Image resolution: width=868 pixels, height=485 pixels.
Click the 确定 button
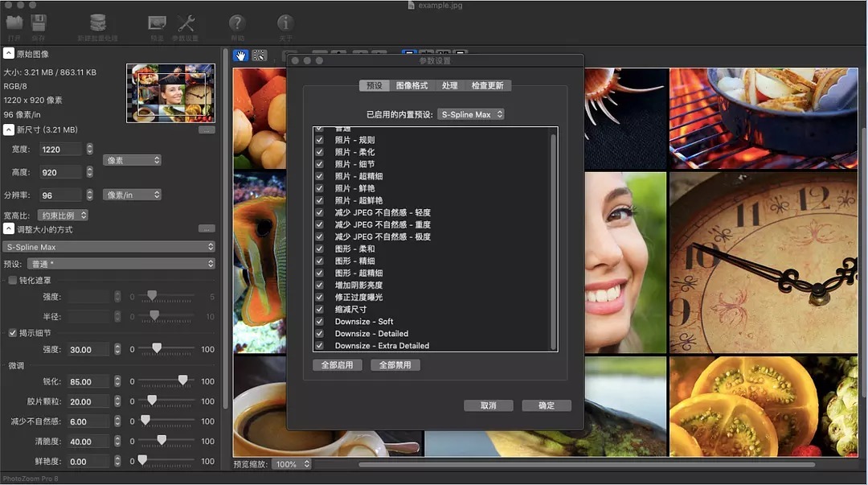(x=547, y=405)
